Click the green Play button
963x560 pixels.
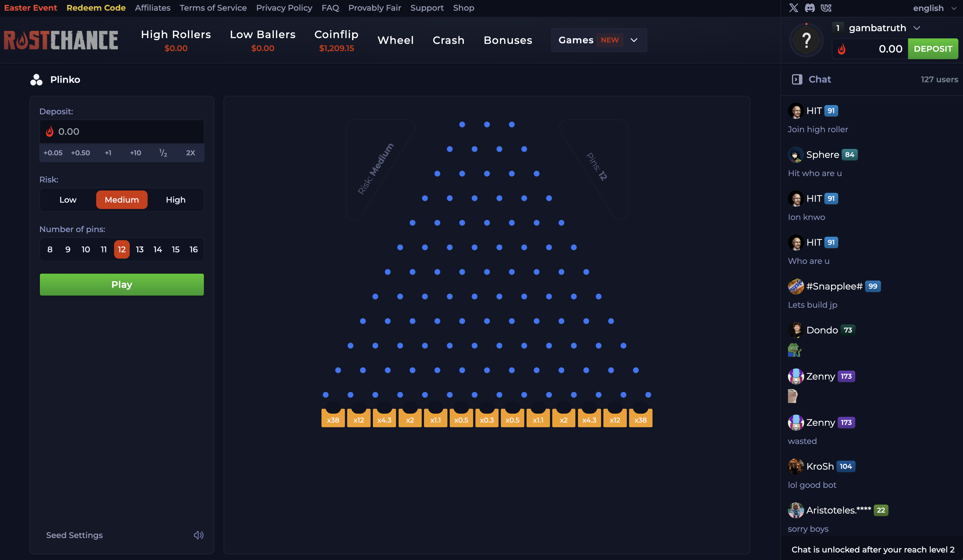click(122, 285)
